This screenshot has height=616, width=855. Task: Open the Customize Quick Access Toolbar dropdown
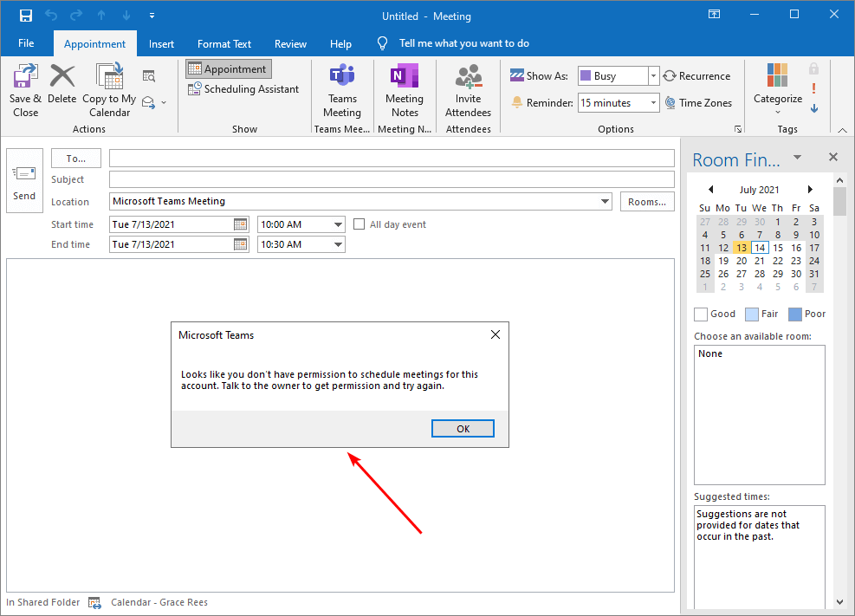point(152,16)
